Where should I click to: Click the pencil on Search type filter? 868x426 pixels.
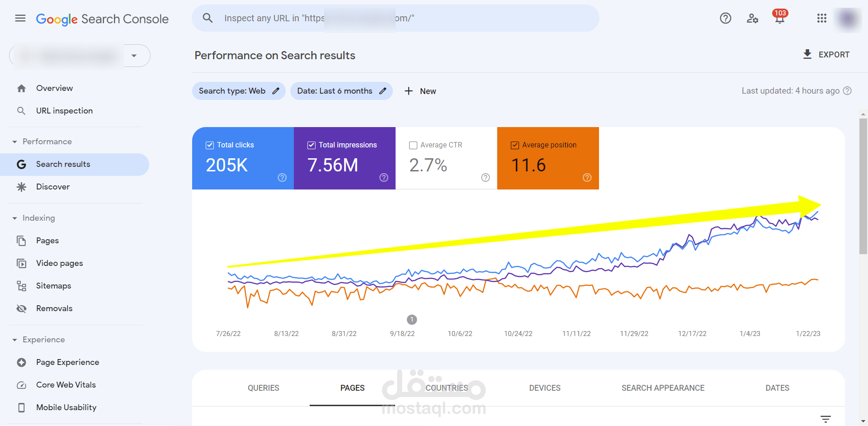coord(276,91)
